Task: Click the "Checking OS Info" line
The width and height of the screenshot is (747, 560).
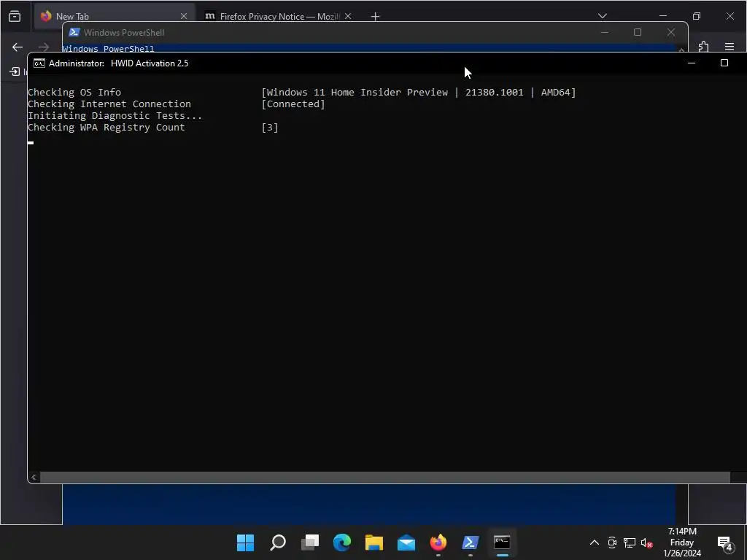Action: click(74, 93)
